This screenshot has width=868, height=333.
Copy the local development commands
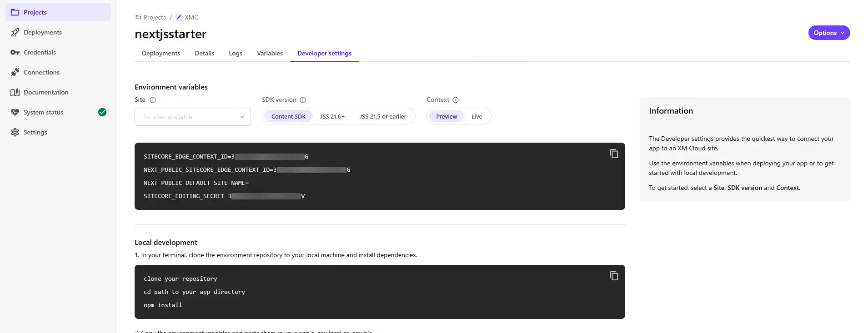614,276
